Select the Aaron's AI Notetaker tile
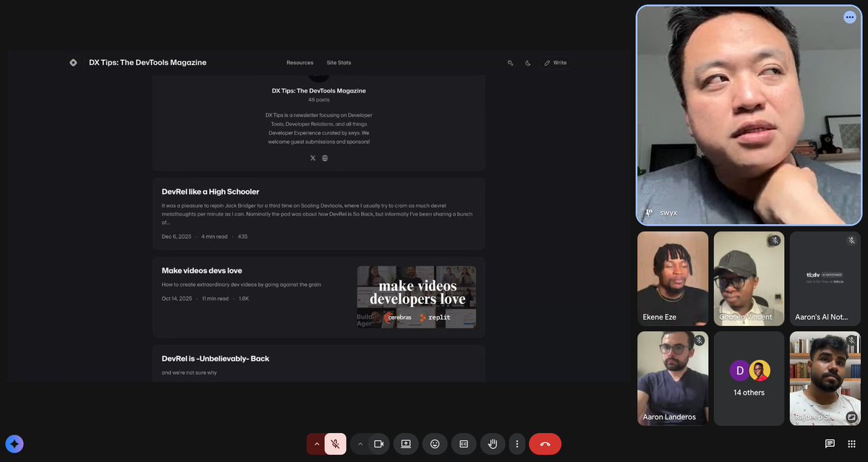The height and width of the screenshot is (462, 868). (825, 278)
